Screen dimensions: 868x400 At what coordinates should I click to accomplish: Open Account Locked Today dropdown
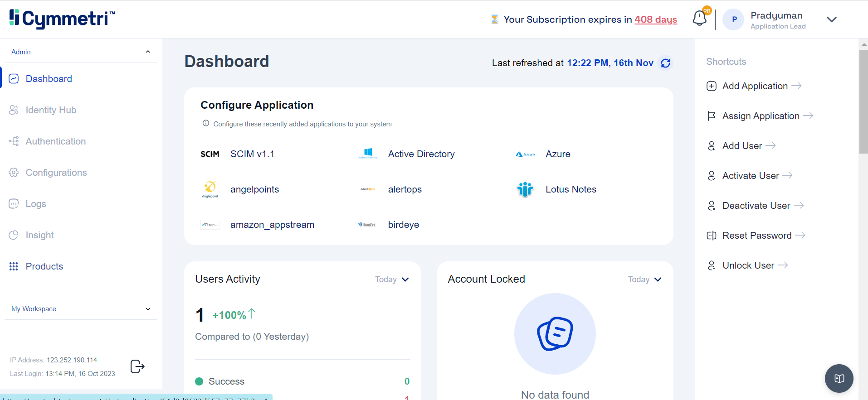pyautogui.click(x=644, y=280)
